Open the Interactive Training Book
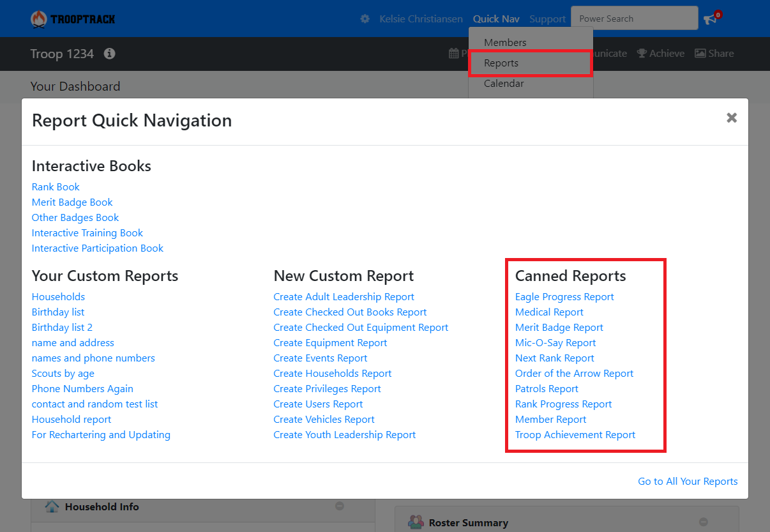 click(87, 233)
